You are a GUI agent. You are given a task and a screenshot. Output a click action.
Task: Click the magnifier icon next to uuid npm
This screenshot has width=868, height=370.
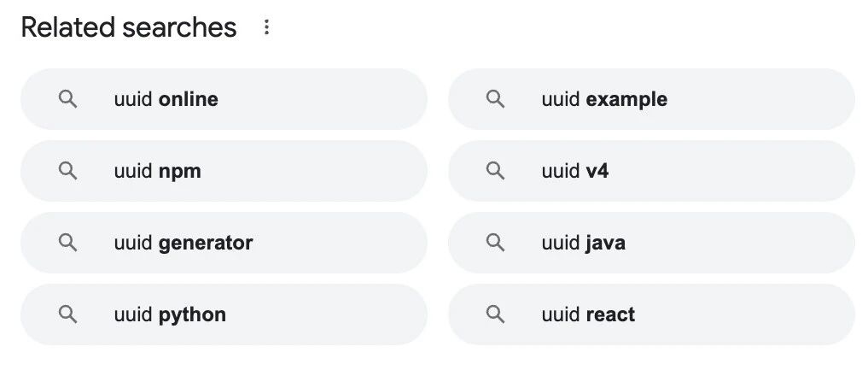tap(67, 171)
